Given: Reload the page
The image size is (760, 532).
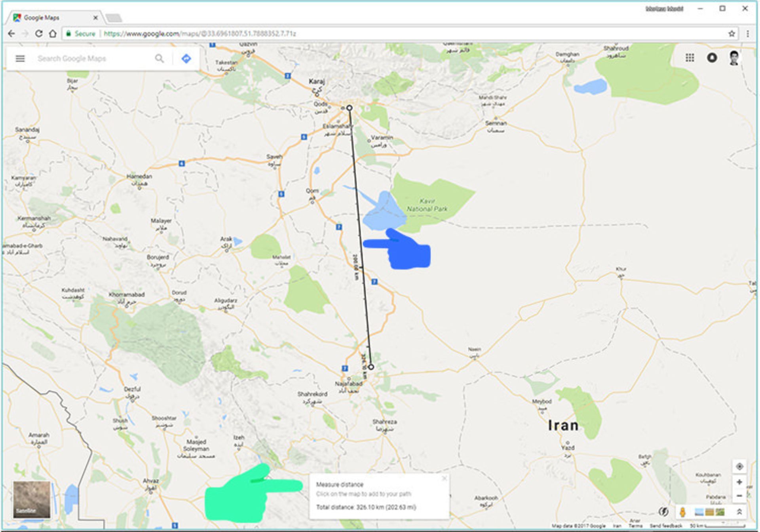Looking at the screenshot, I should click(39, 34).
